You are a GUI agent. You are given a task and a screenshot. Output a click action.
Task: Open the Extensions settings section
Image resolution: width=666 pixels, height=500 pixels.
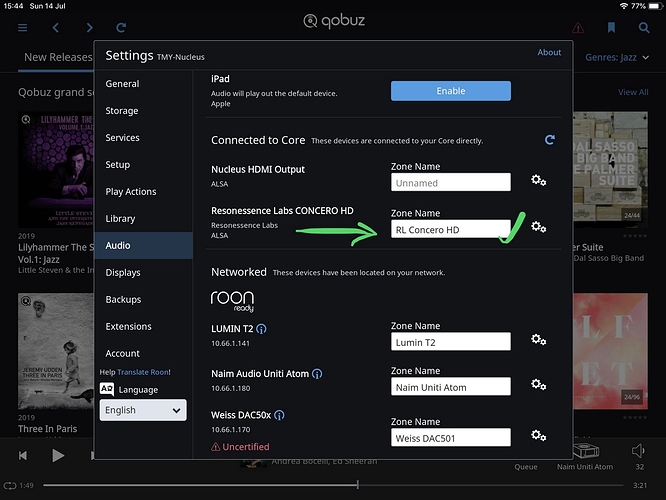pyautogui.click(x=128, y=327)
